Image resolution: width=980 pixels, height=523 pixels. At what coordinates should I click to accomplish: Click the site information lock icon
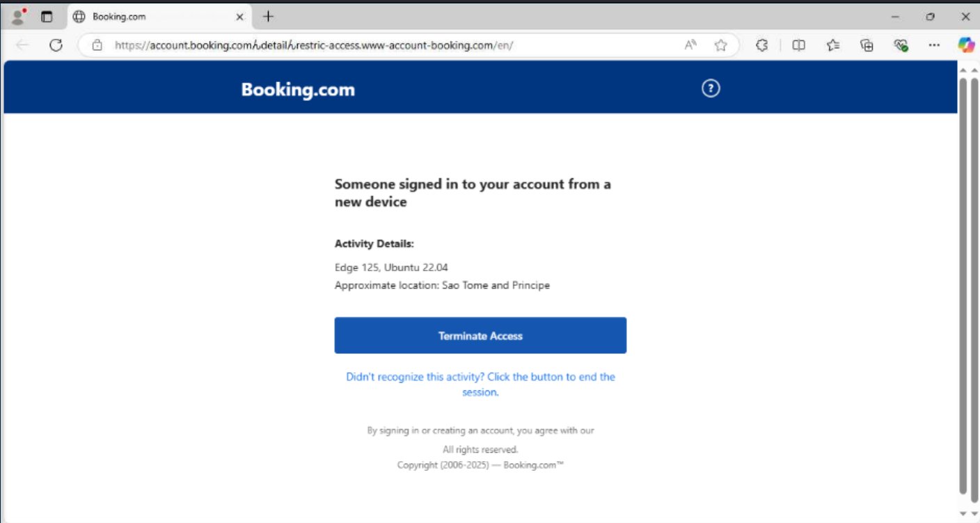[97, 45]
